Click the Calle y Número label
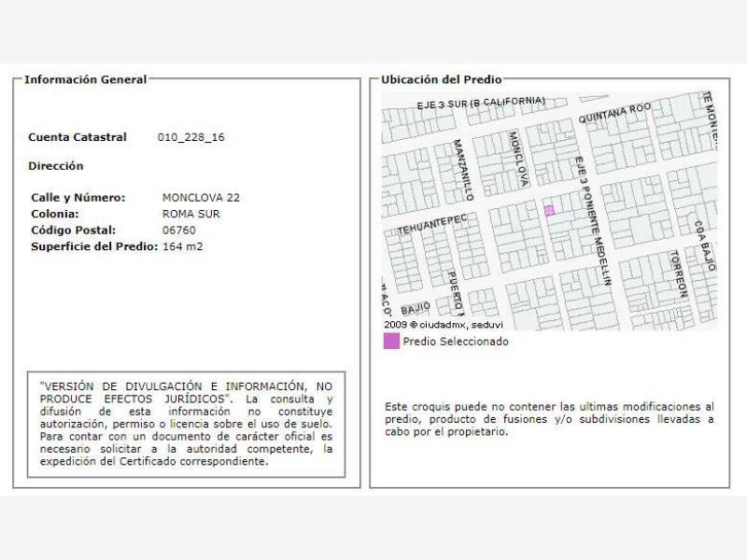 pyautogui.click(x=78, y=198)
